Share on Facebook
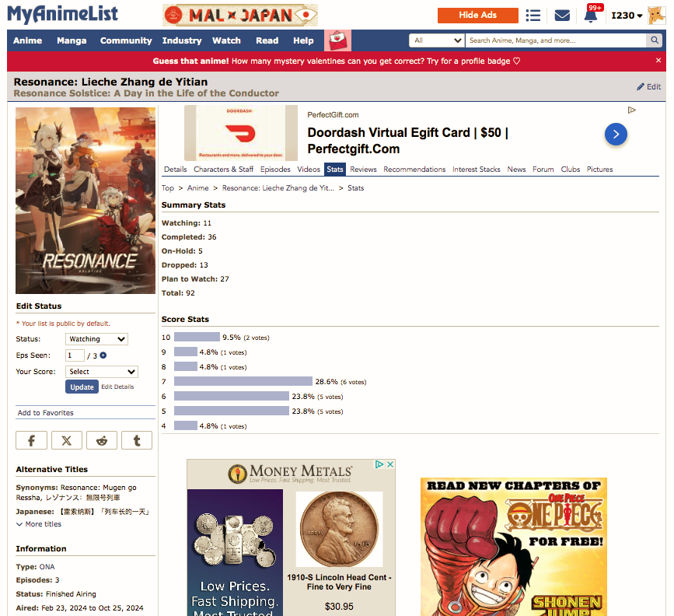674x616 pixels. tap(31, 440)
